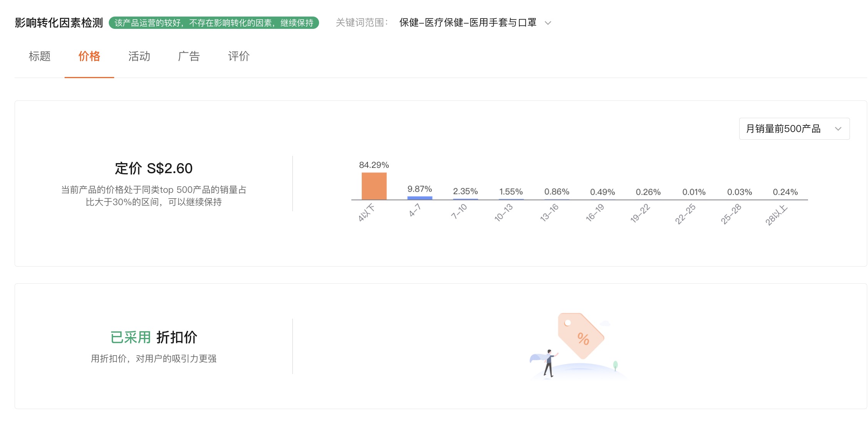Switch to the 标题 tab
The image size is (868, 421).
click(x=40, y=56)
